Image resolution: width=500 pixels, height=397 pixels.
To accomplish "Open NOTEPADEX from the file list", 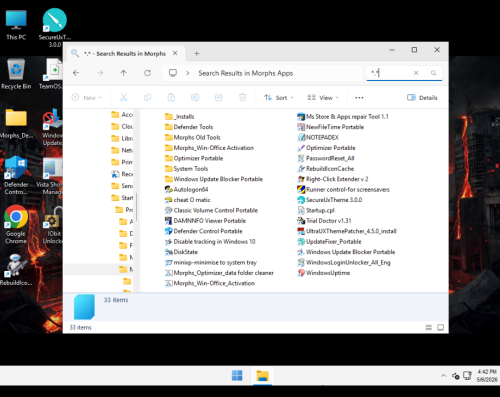I will (318, 137).
